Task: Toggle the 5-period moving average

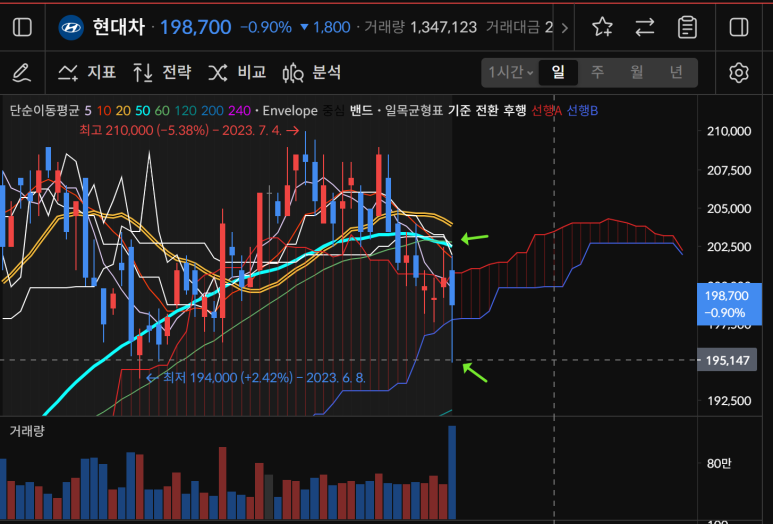Action: 88,110
